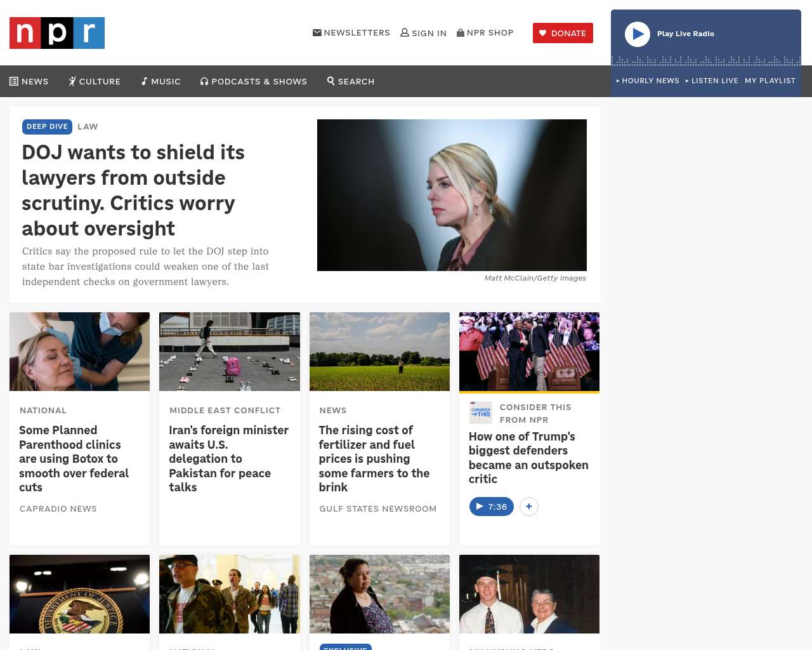Open the NPR Shop bag link
This screenshot has height=650, width=812.
tap(485, 33)
